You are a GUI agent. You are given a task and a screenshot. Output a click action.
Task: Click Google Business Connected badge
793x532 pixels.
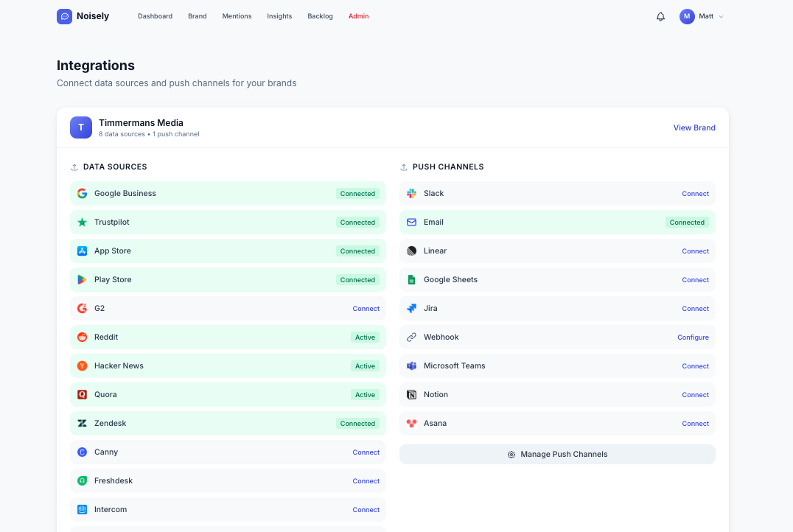[x=357, y=194]
